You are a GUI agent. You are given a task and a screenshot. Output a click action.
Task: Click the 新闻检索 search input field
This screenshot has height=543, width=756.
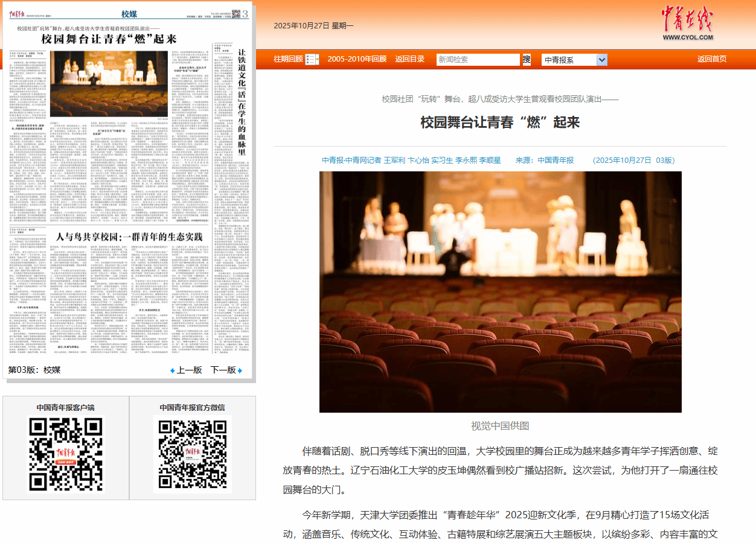click(x=478, y=60)
